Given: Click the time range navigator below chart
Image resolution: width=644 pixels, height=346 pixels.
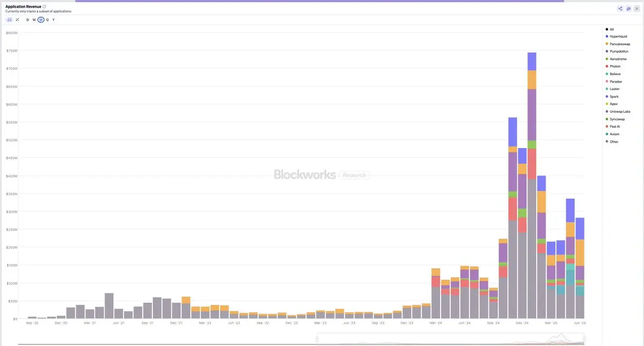Looking at the screenshot, I should (x=451, y=339).
